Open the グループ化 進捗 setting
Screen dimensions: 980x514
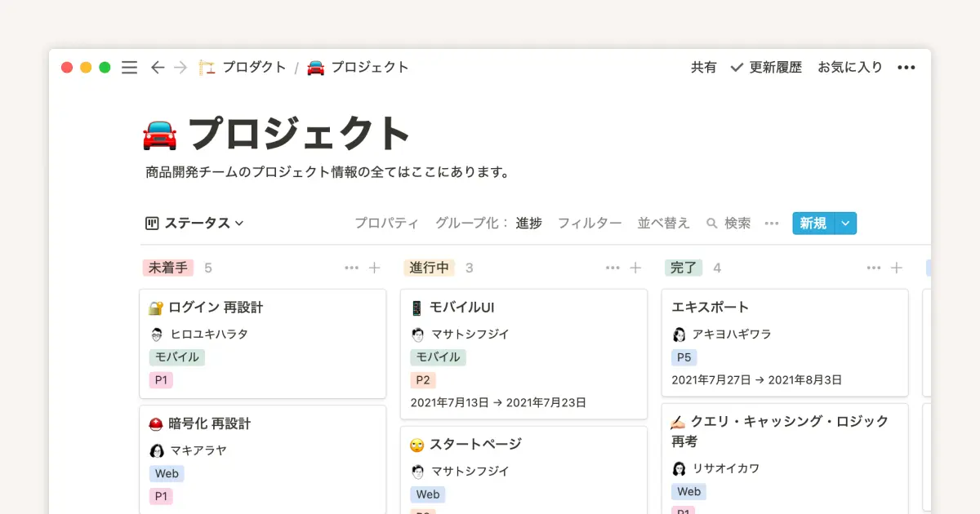tap(529, 223)
